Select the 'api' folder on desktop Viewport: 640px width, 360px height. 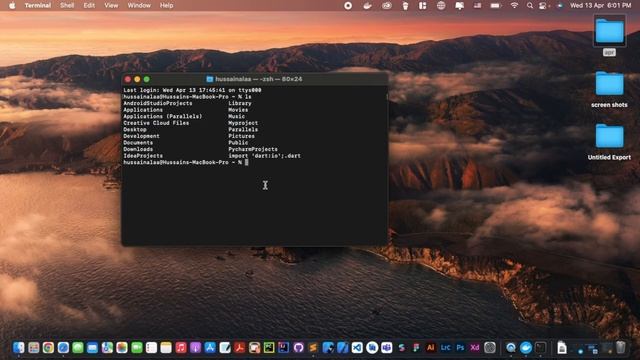pos(609,36)
